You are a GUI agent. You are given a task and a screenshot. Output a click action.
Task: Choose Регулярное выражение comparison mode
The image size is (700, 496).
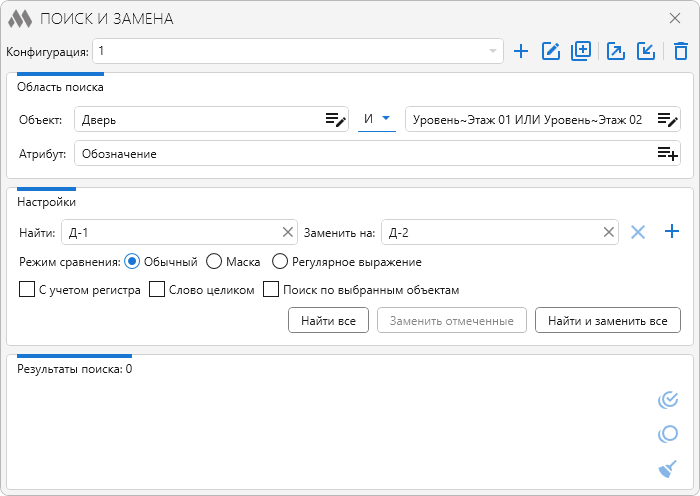(280, 262)
